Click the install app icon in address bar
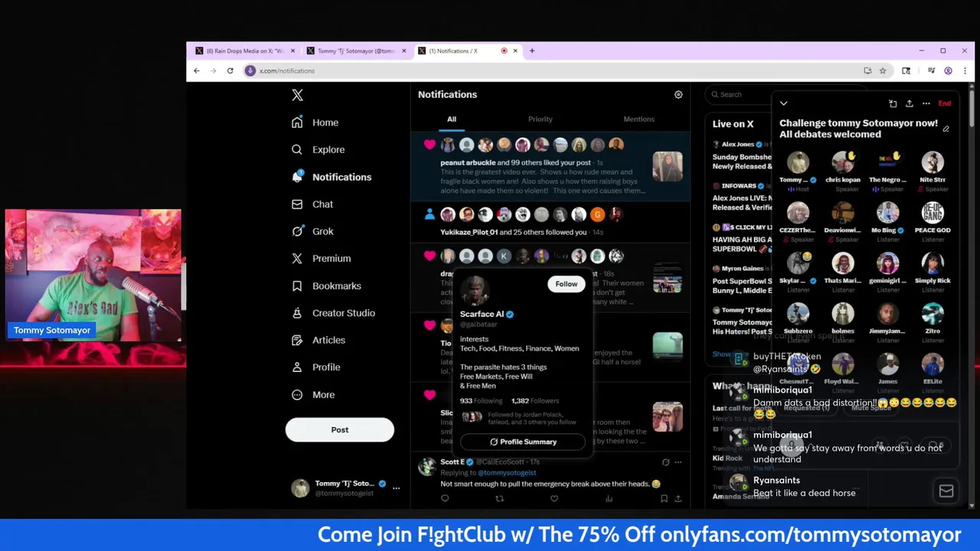 click(867, 70)
